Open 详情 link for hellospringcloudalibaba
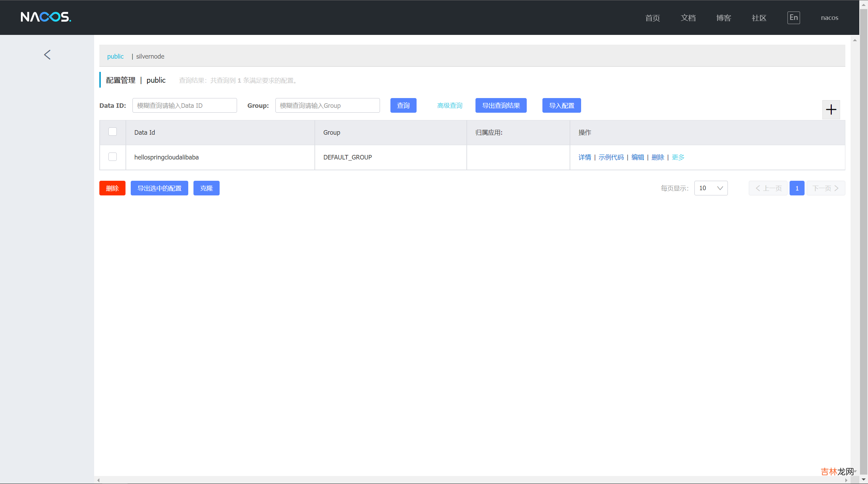868x484 pixels. click(585, 157)
